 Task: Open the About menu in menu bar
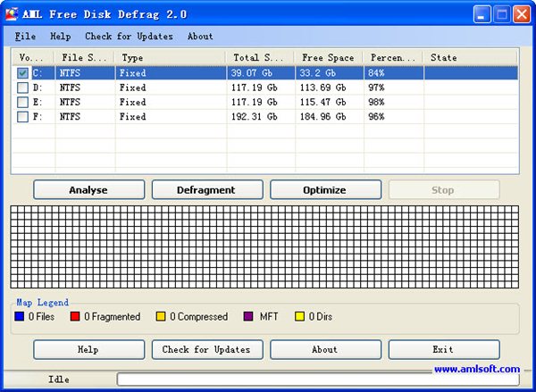click(x=200, y=37)
